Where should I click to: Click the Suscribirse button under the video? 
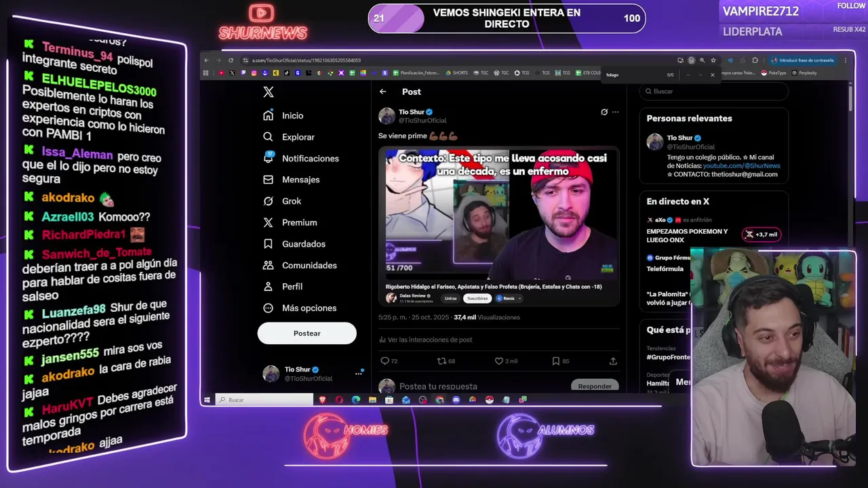point(477,298)
